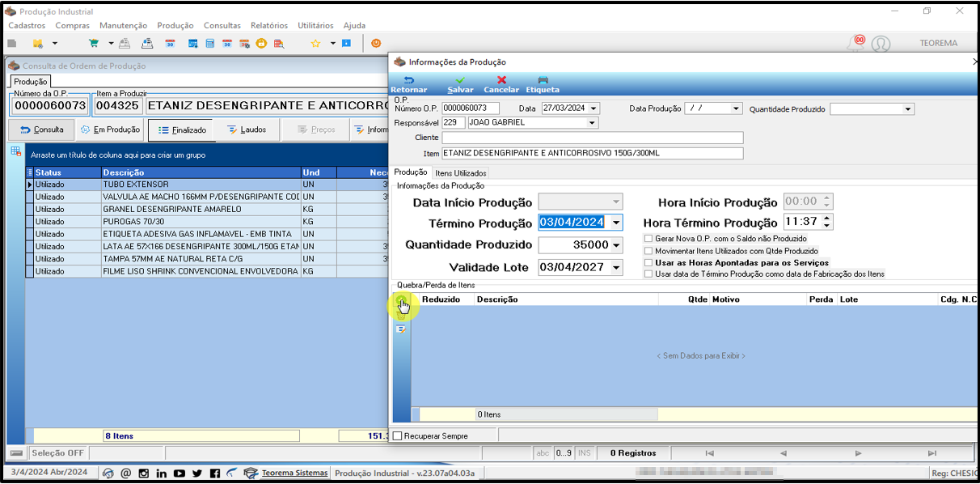Click the YouTube icon in status bar
980x484 pixels.
pos(179,473)
